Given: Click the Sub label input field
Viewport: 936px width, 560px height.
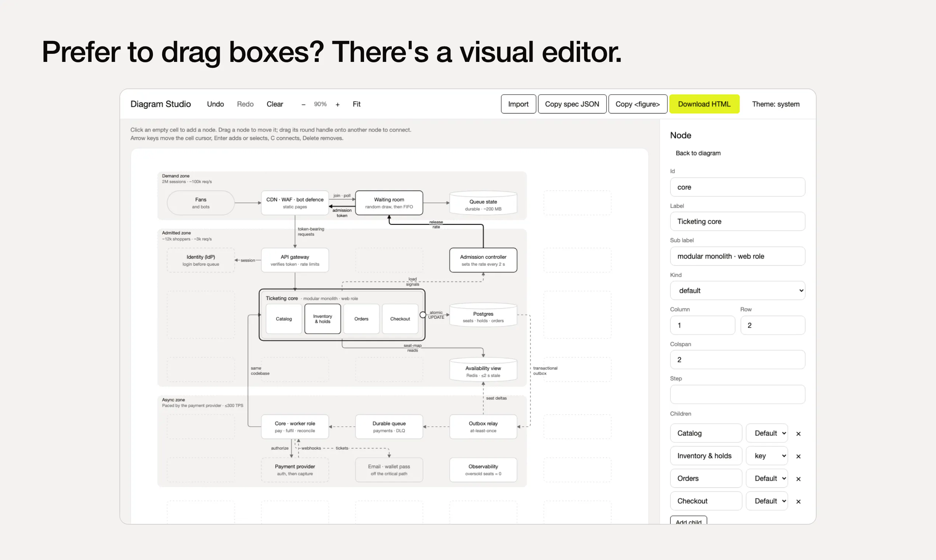Looking at the screenshot, I should (x=737, y=256).
